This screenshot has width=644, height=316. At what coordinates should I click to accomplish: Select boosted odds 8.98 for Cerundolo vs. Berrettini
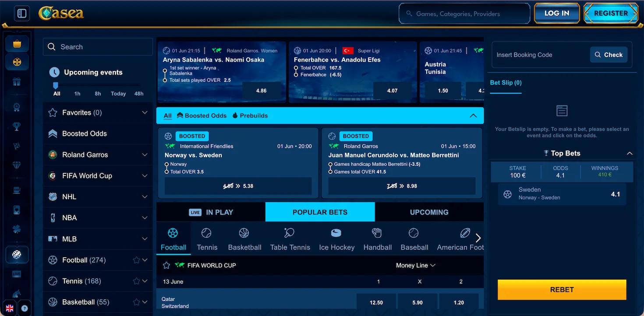click(x=402, y=186)
